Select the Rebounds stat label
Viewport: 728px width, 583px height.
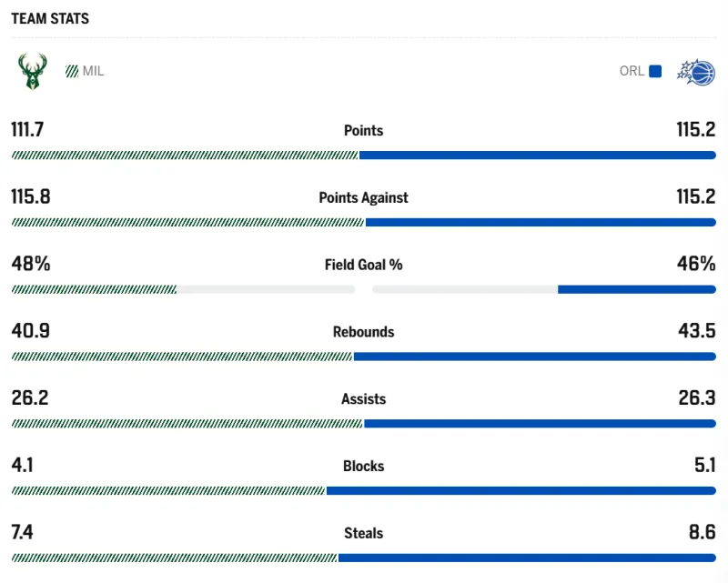point(363,332)
